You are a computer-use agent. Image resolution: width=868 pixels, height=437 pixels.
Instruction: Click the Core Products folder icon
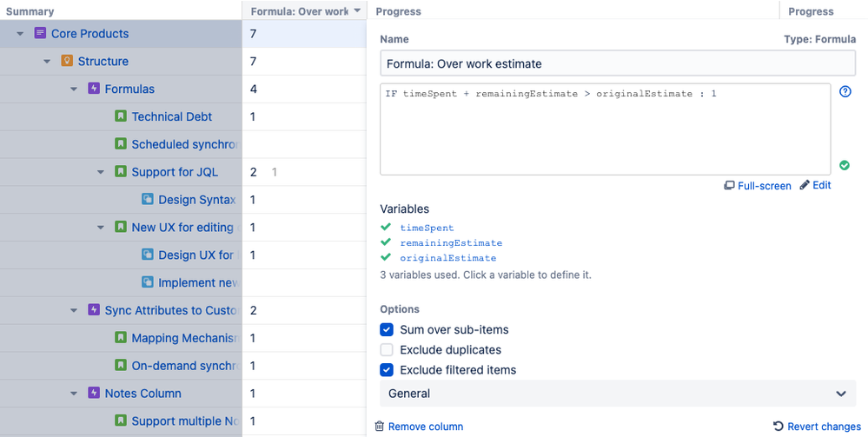[40, 33]
